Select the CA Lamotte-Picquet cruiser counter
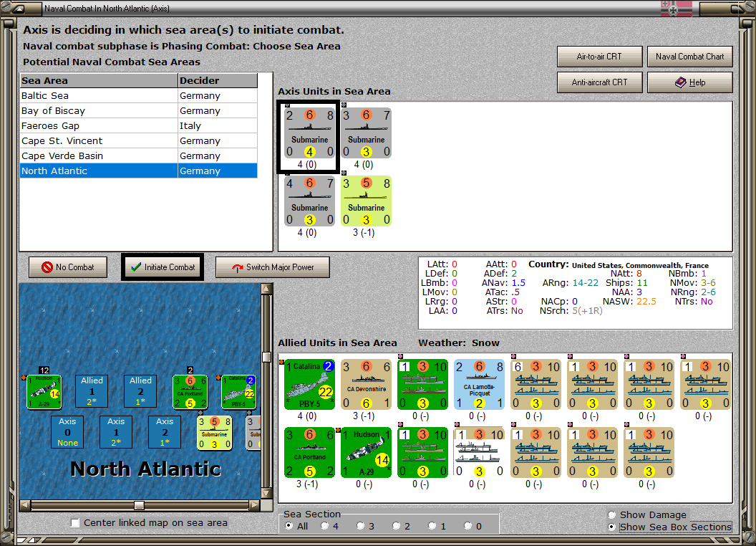756x546 pixels. coord(479,384)
